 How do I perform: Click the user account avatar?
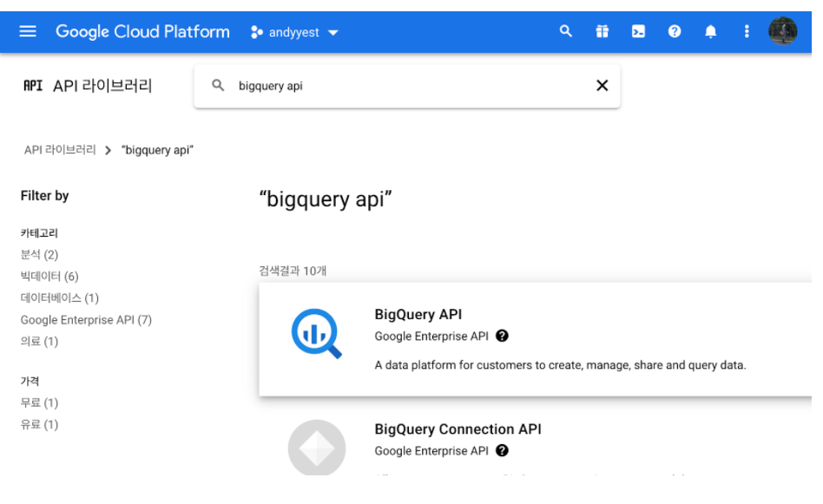click(x=782, y=31)
